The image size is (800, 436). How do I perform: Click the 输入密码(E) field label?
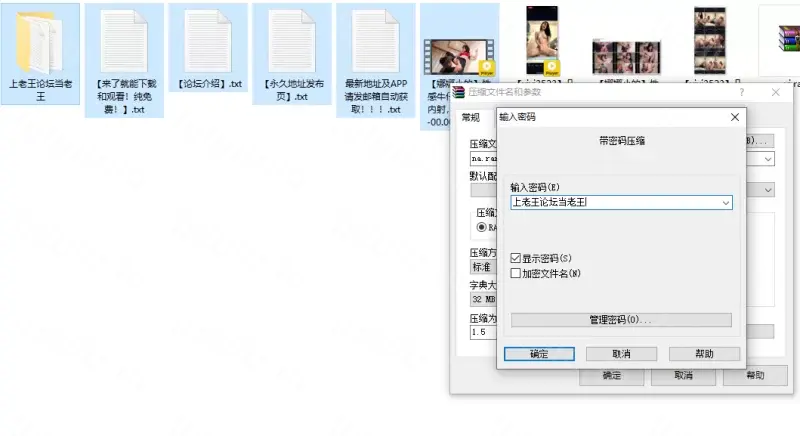point(535,187)
